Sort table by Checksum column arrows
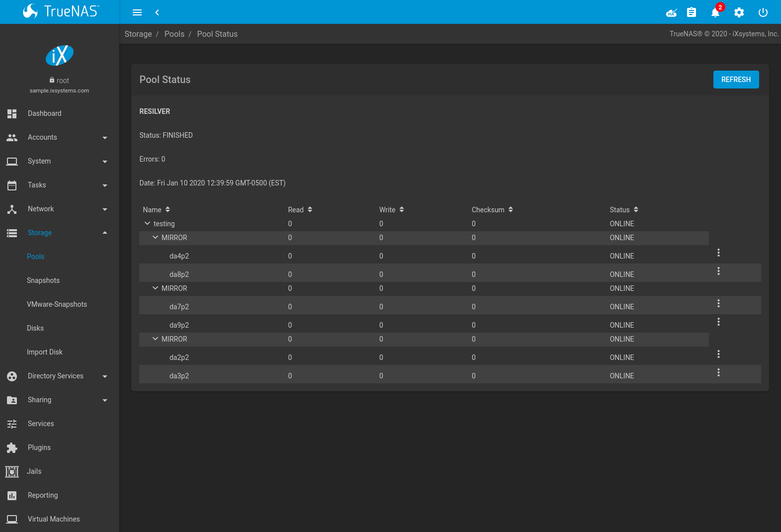781x532 pixels. click(511, 209)
